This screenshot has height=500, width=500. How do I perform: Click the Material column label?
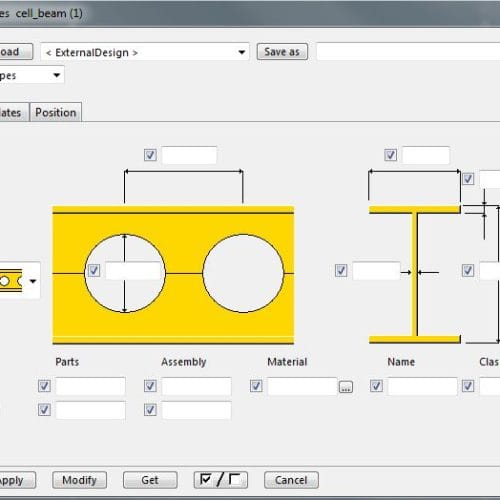pos(287,362)
